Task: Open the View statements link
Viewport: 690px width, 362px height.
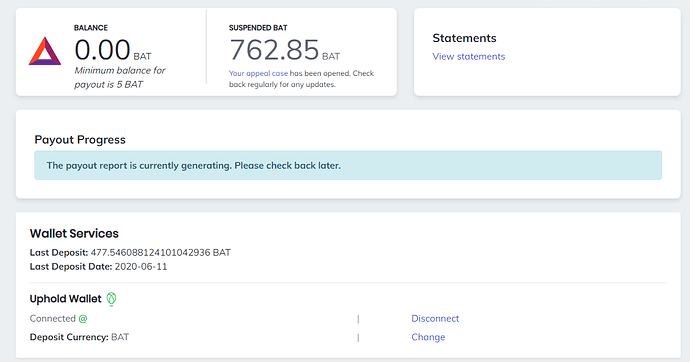Action: [x=469, y=56]
